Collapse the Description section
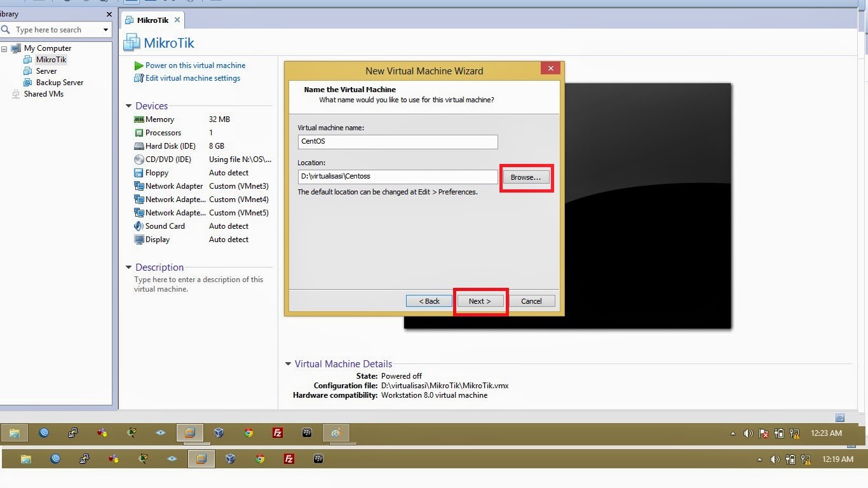The height and width of the screenshot is (488, 868). 129,268
